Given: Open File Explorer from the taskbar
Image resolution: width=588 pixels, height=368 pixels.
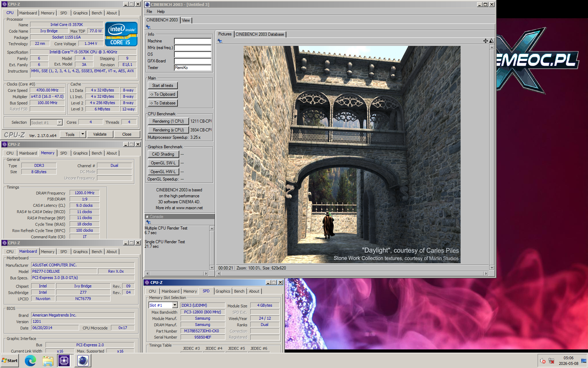Looking at the screenshot, I should pos(48,361).
